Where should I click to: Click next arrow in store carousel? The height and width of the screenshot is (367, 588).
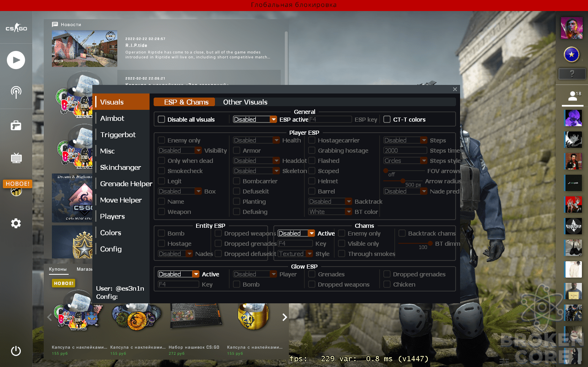285,317
